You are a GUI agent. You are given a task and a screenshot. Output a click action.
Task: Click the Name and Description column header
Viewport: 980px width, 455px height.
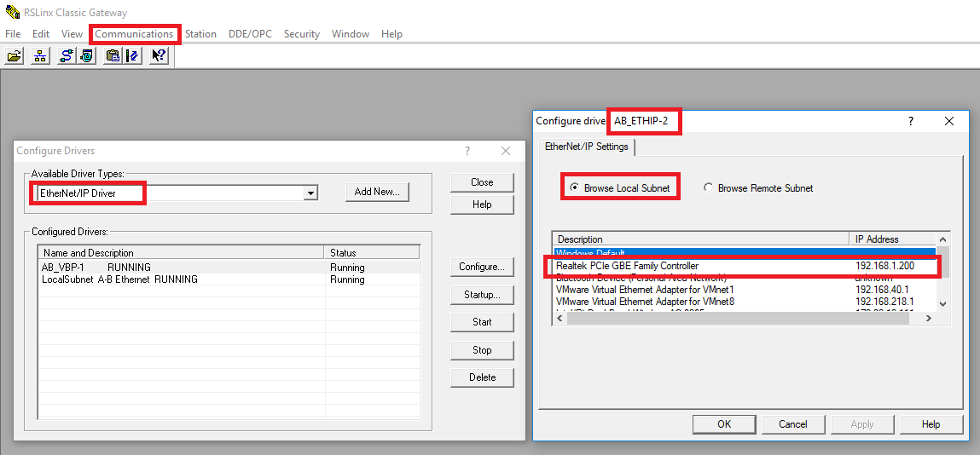182,253
